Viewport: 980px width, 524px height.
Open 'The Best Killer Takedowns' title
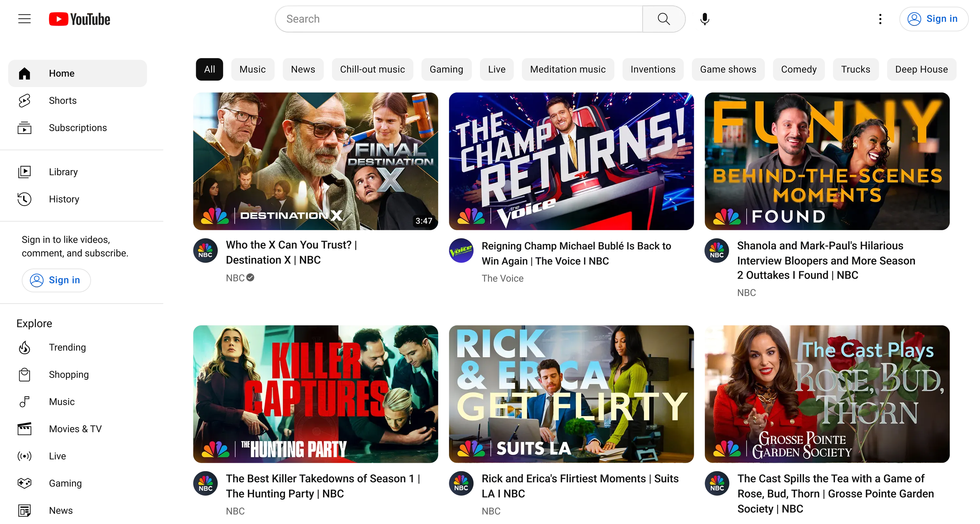coord(323,486)
